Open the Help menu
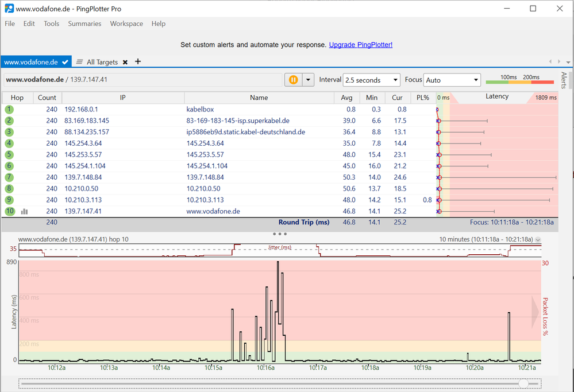This screenshot has width=574, height=392. (x=159, y=24)
